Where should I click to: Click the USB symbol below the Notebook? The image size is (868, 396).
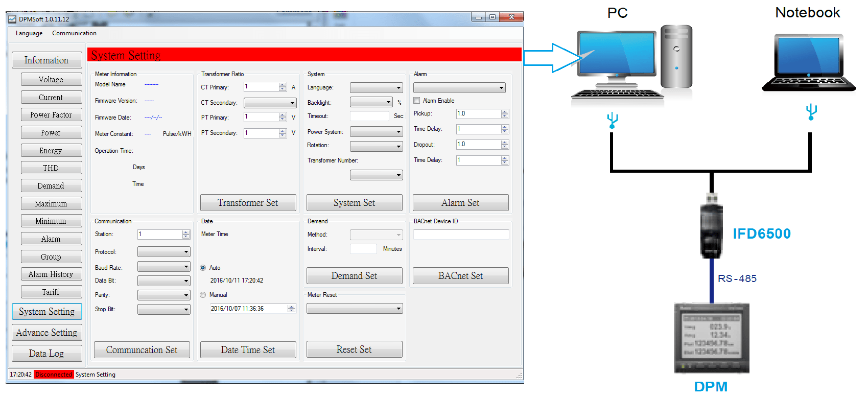811,112
